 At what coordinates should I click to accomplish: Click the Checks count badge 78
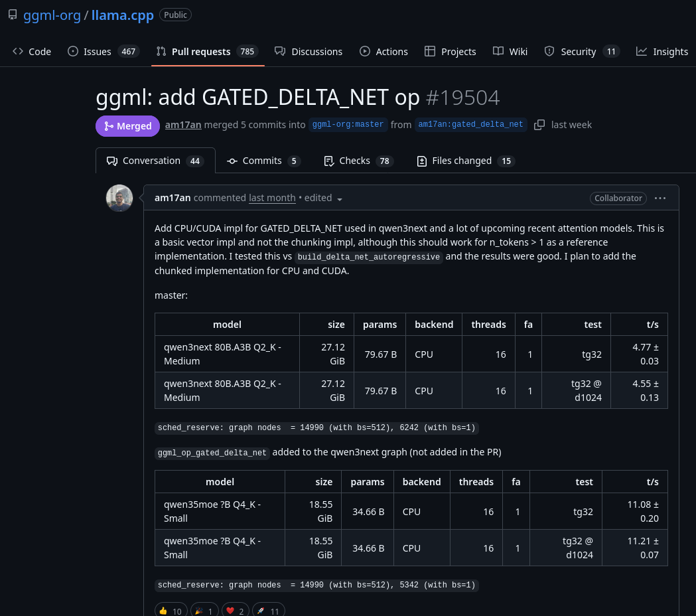click(384, 161)
